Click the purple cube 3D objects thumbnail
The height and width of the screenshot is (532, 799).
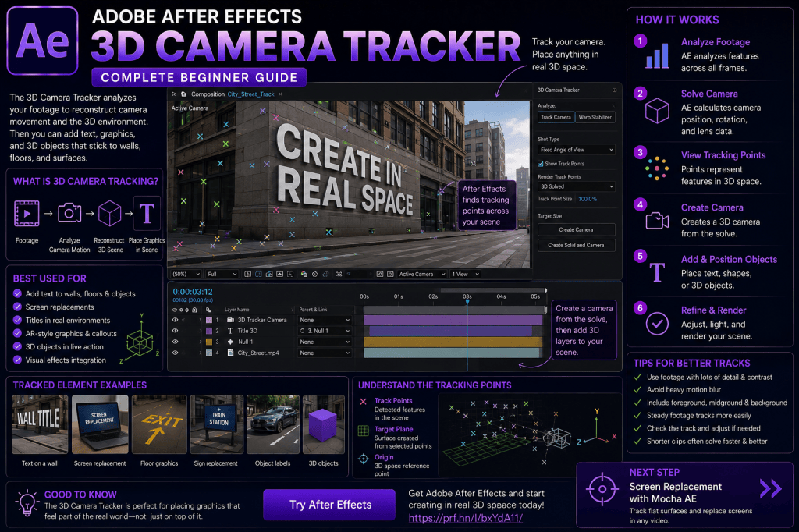[324, 424]
